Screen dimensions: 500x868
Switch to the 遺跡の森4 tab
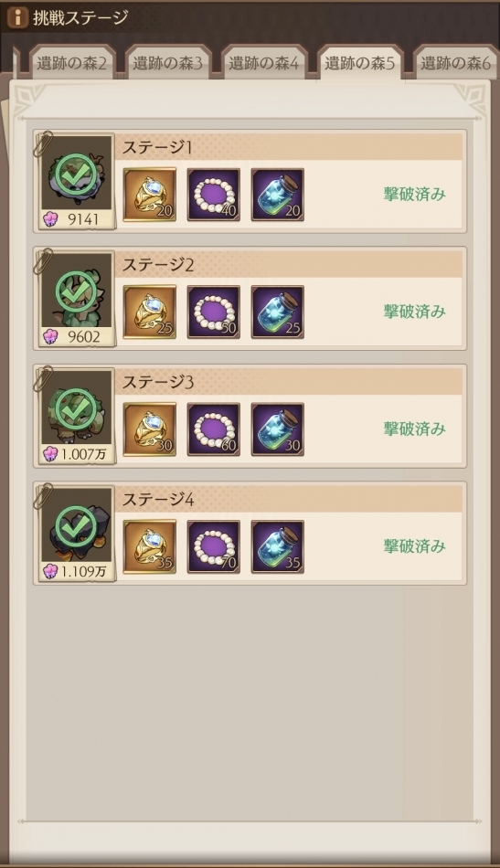point(263,63)
